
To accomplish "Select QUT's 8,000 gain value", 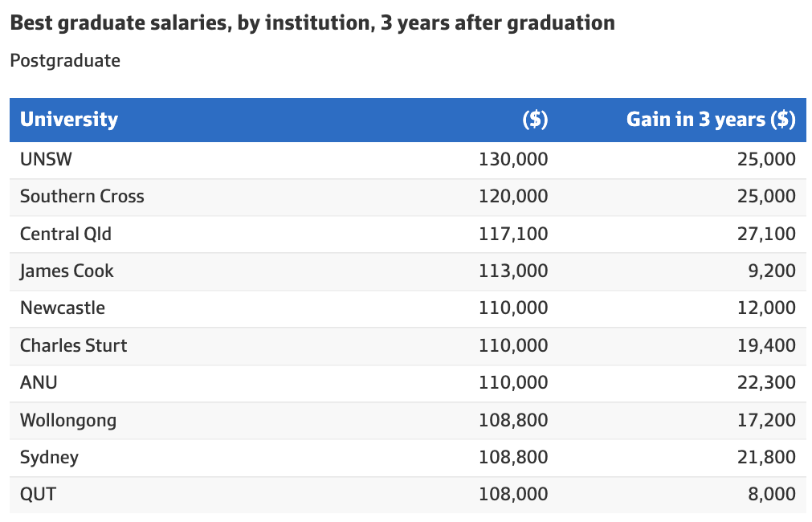I will 772,494.
